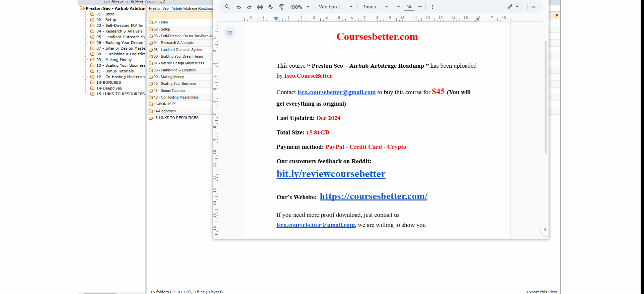The width and height of the screenshot is (644, 294).
Task: Click the undo arrow icon
Action: tap(239, 7)
